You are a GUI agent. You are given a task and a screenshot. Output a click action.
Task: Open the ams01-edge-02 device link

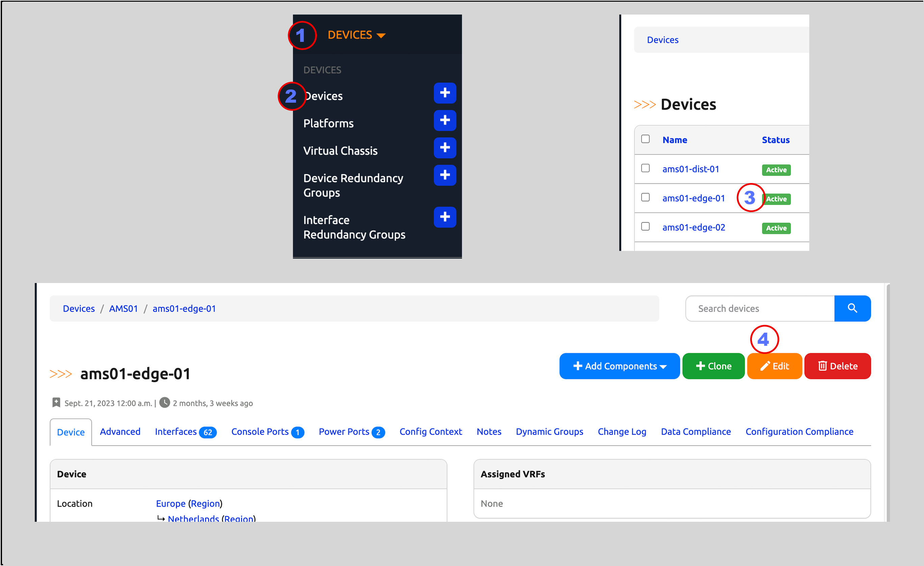click(694, 227)
